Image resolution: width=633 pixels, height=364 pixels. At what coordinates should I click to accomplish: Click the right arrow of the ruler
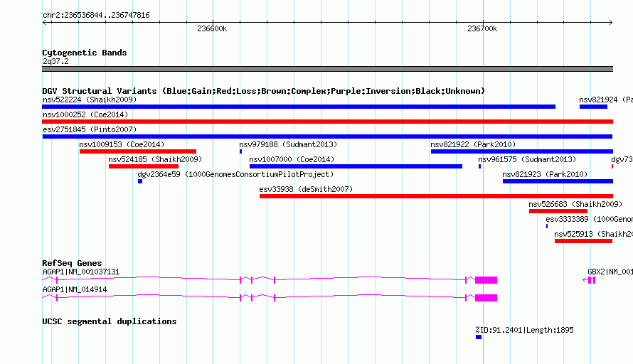point(610,22)
